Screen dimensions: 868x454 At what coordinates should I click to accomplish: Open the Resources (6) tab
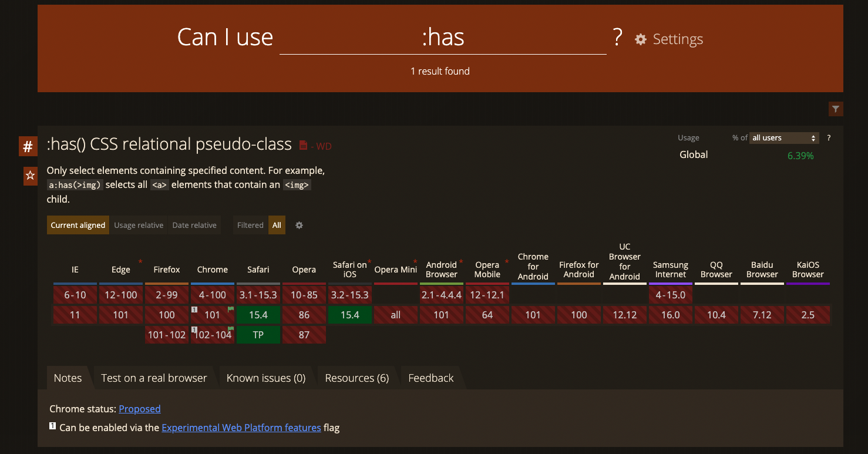pos(357,378)
